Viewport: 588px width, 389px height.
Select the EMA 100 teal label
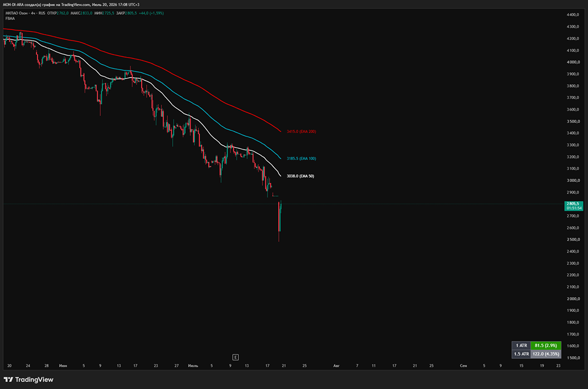pos(301,158)
